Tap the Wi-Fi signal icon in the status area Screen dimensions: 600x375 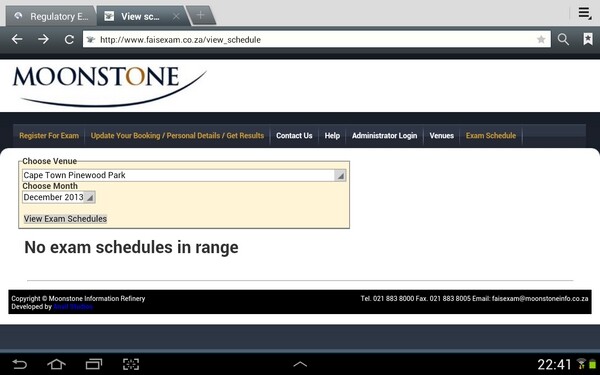coord(581,364)
